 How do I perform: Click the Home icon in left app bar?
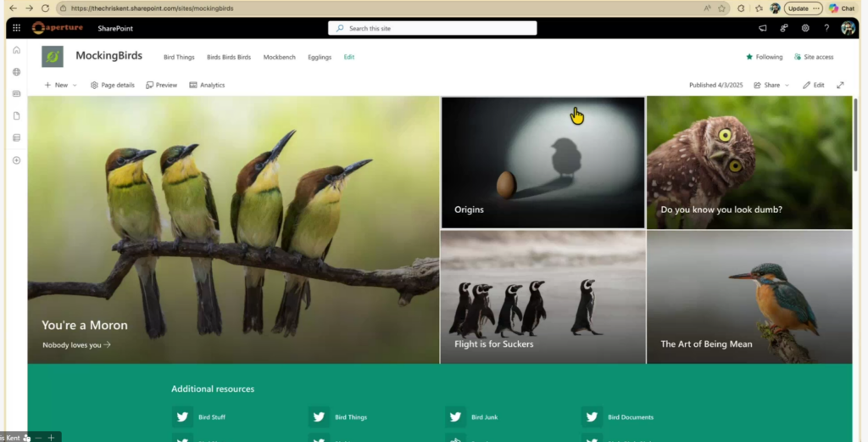point(16,50)
